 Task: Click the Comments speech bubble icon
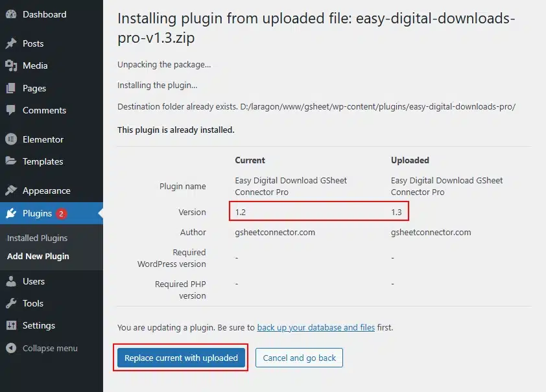(11, 110)
